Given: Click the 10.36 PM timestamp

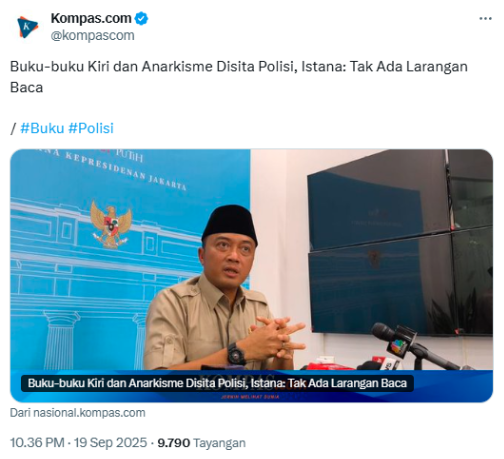Looking at the screenshot, I should (x=37, y=443).
